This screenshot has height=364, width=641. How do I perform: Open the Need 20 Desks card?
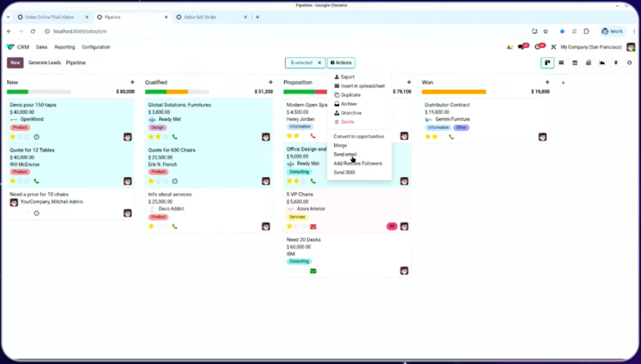click(x=347, y=255)
